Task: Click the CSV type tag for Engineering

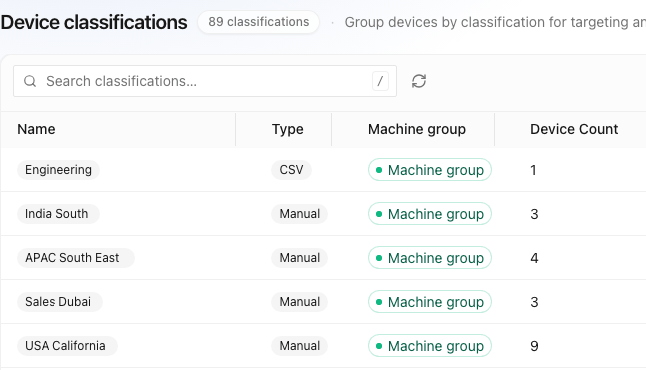Action: pyautogui.click(x=291, y=170)
